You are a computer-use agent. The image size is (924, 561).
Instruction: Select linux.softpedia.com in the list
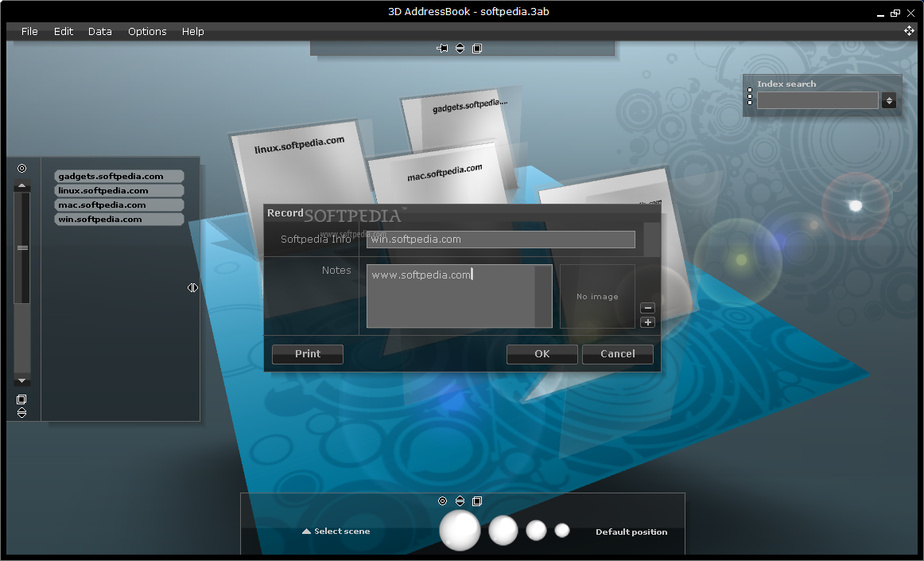pyautogui.click(x=119, y=190)
